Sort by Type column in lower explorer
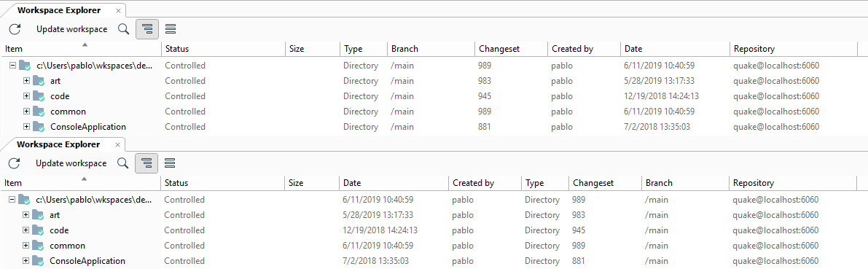The height and width of the screenshot is (269, 868). click(544, 183)
